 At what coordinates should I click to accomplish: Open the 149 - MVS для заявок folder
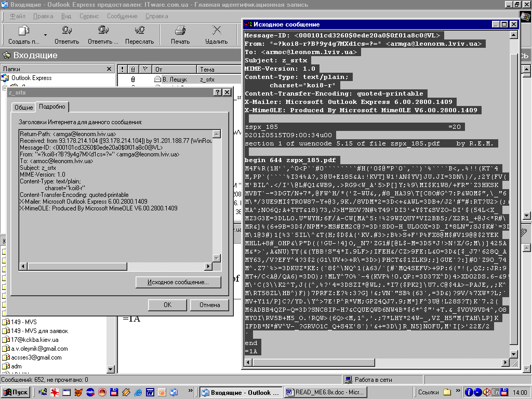[x=39, y=331]
